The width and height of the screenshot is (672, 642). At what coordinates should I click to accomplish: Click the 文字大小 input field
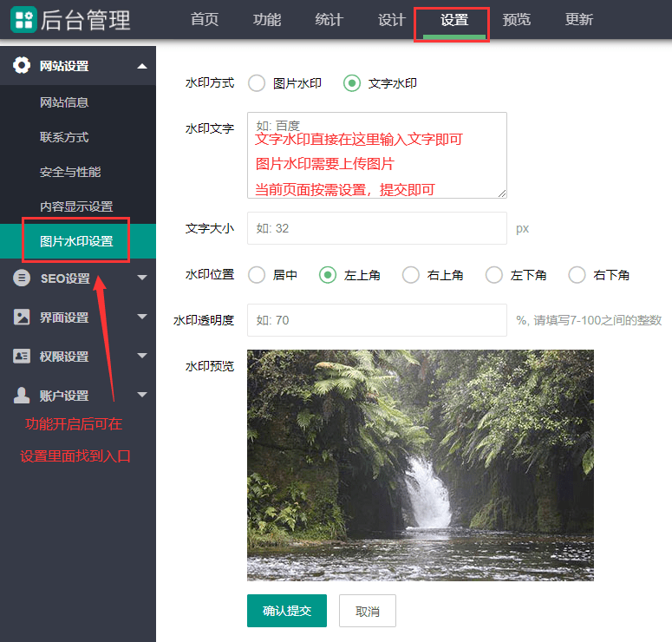pos(376,228)
